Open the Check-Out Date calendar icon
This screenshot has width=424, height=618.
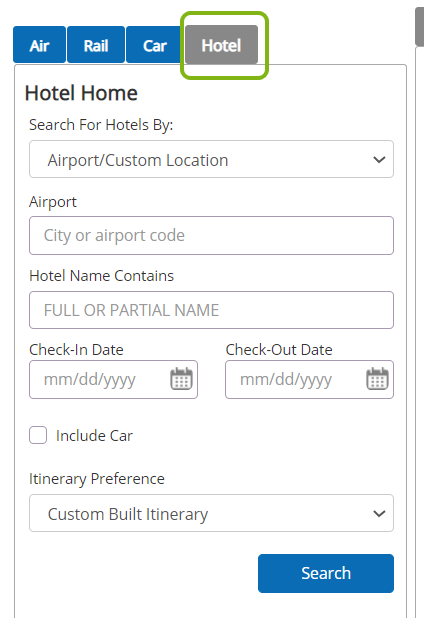378,379
